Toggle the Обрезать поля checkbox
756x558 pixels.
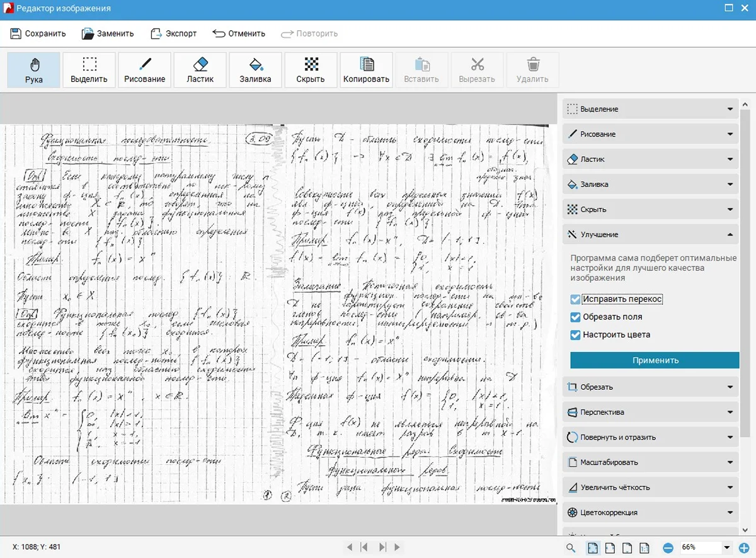[575, 317]
